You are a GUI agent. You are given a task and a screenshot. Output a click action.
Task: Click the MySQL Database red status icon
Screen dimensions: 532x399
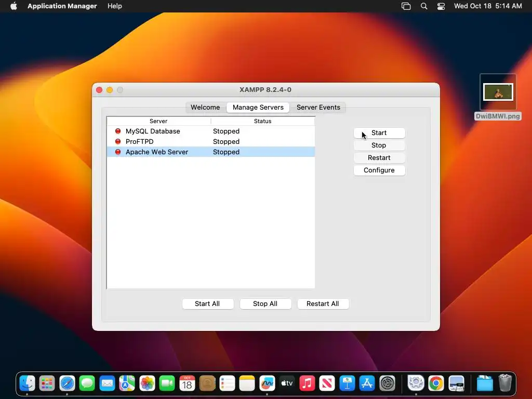point(118,131)
